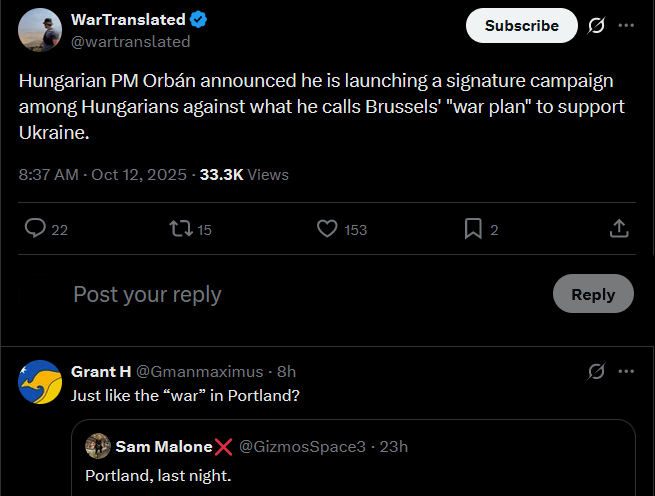Click Grant H's profile picture

(40, 382)
